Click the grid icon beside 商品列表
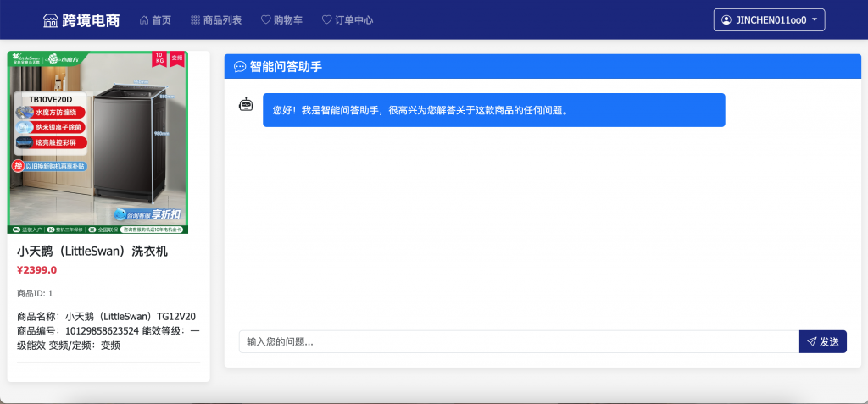Image resolution: width=868 pixels, height=404 pixels. pos(196,20)
